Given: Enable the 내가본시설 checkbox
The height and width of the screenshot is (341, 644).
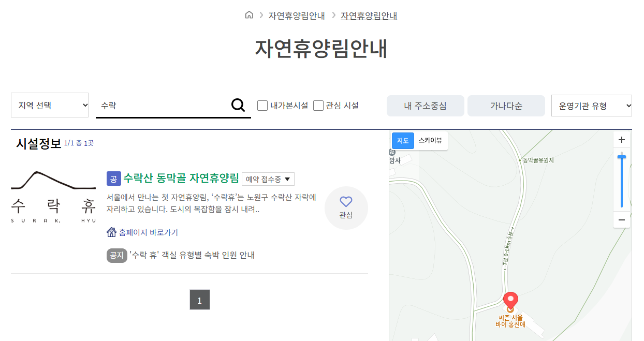Looking at the screenshot, I should (x=262, y=105).
